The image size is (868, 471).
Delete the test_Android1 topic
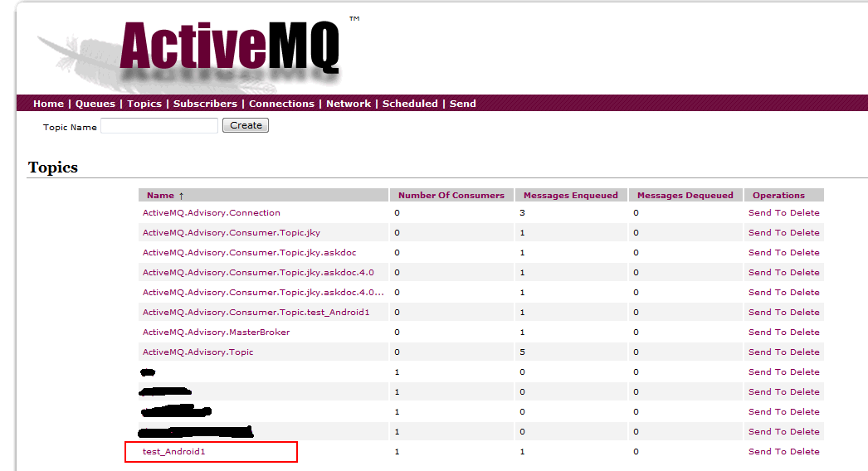tap(804, 452)
